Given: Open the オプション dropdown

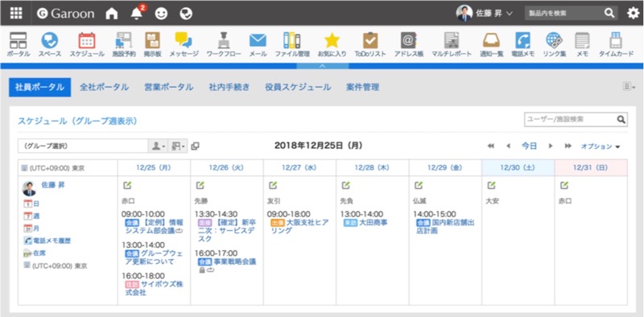Looking at the screenshot, I should [x=600, y=146].
